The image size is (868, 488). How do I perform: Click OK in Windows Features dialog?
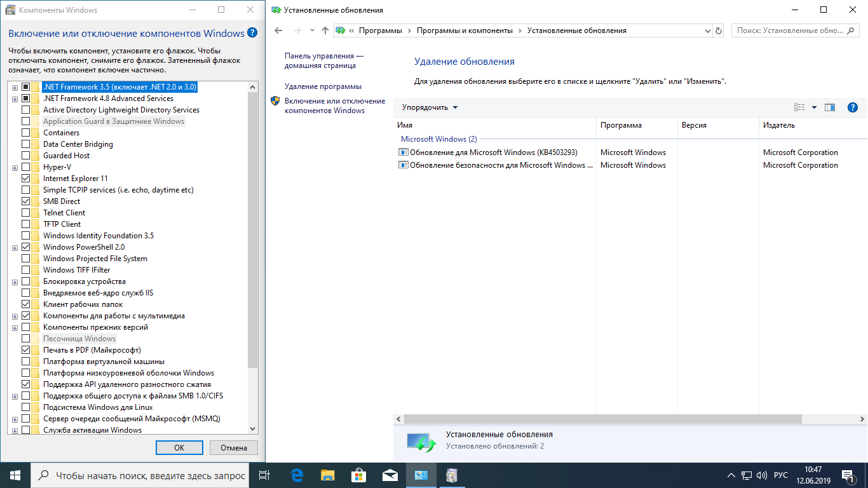coord(179,447)
